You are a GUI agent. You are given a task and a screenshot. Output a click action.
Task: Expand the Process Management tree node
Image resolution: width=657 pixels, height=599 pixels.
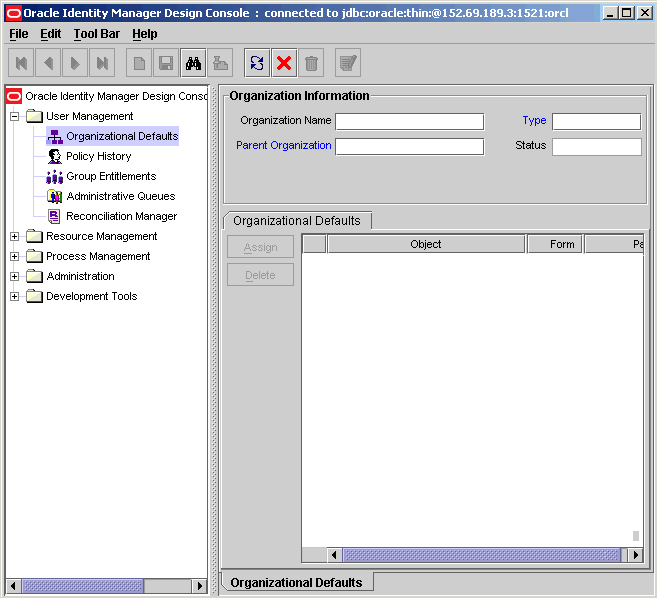14,256
